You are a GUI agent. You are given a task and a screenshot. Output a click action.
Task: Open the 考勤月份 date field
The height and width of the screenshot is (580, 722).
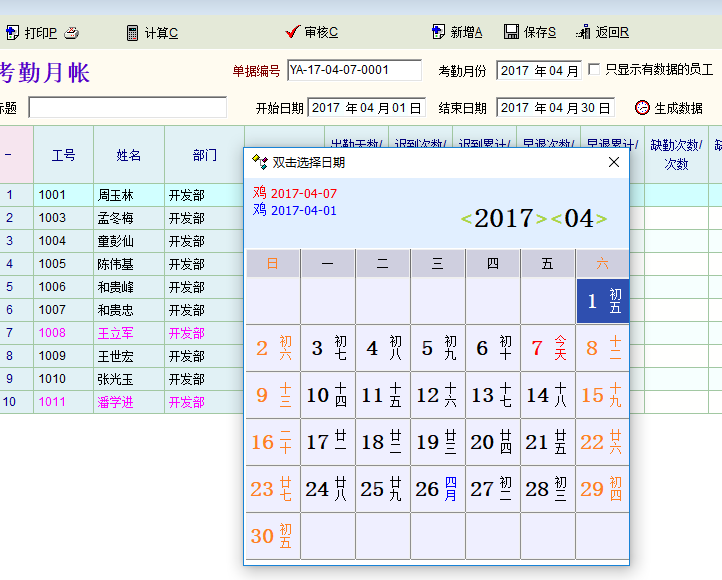click(539, 70)
